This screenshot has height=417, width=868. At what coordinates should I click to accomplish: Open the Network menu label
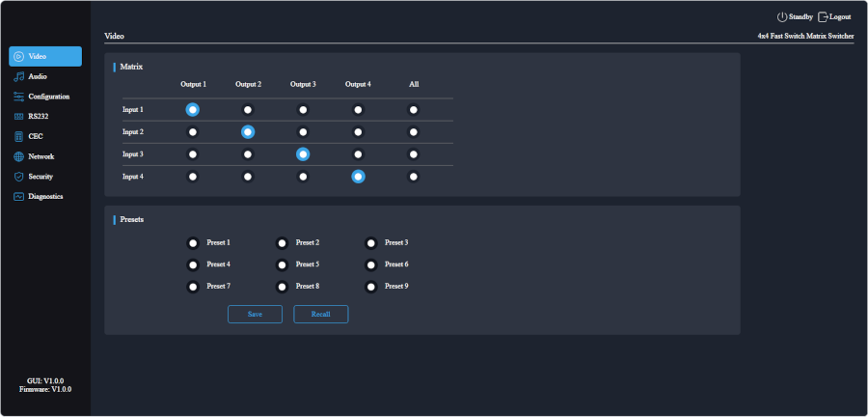coord(41,156)
